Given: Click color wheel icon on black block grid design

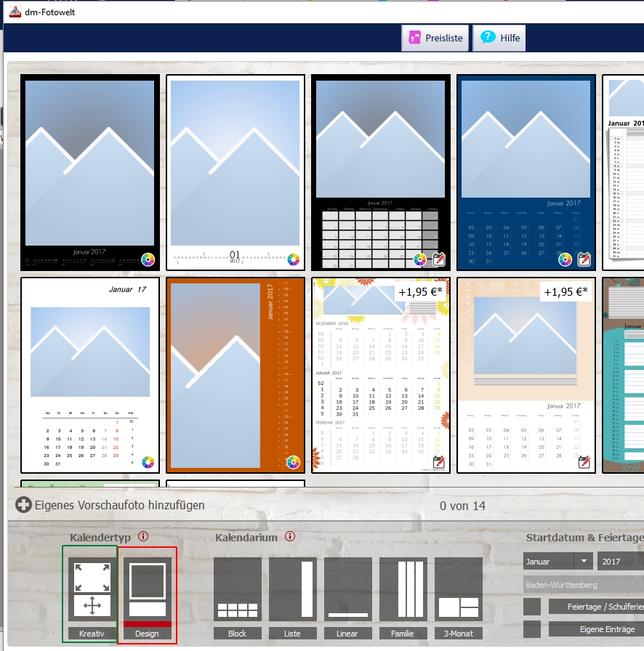Looking at the screenshot, I should click(419, 259).
